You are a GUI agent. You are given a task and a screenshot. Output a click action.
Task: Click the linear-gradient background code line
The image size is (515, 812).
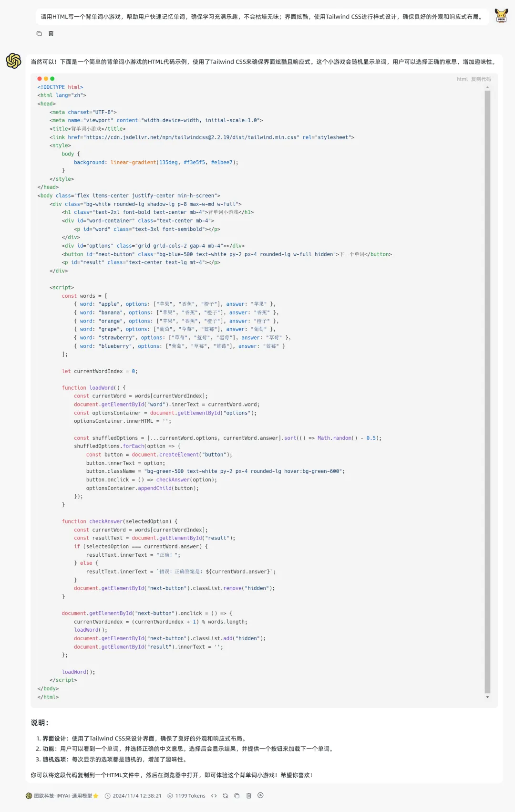coord(156,163)
